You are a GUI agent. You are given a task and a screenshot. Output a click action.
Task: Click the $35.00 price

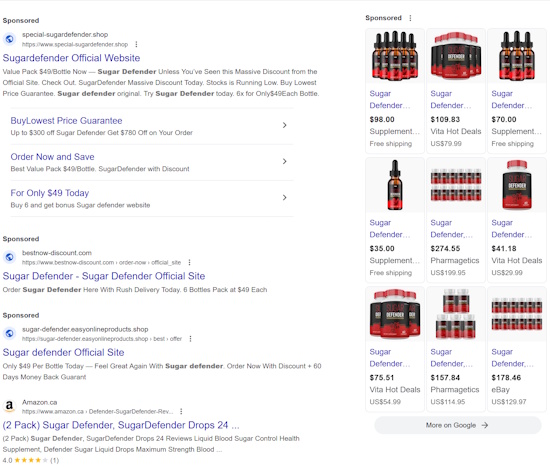tap(382, 249)
